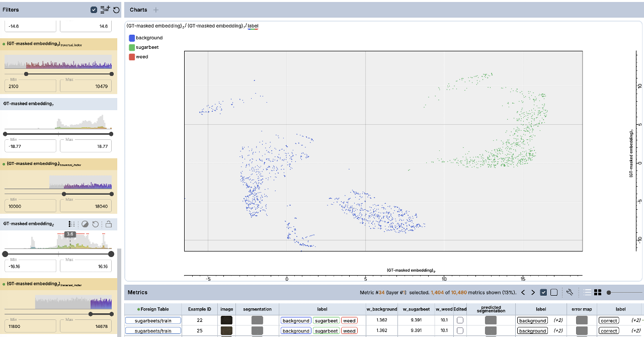The image size is (644, 337).
Task: Click Min field showing 11800
Action: (x=30, y=325)
